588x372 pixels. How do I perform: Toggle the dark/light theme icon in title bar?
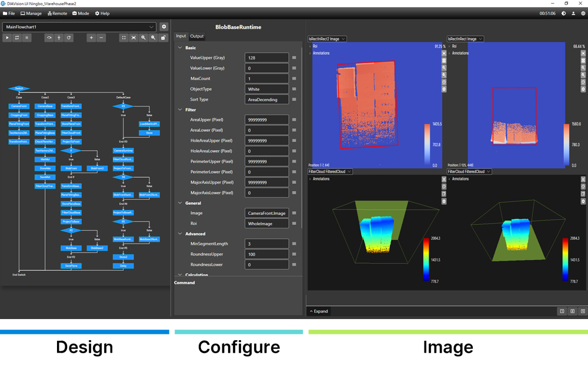tap(564, 13)
